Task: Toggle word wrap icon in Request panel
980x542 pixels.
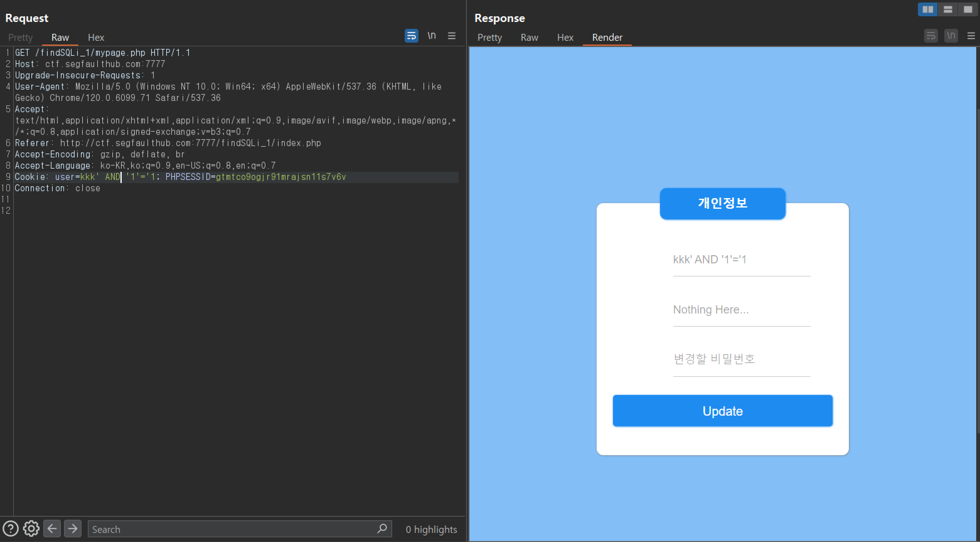Action: click(x=411, y=36)
